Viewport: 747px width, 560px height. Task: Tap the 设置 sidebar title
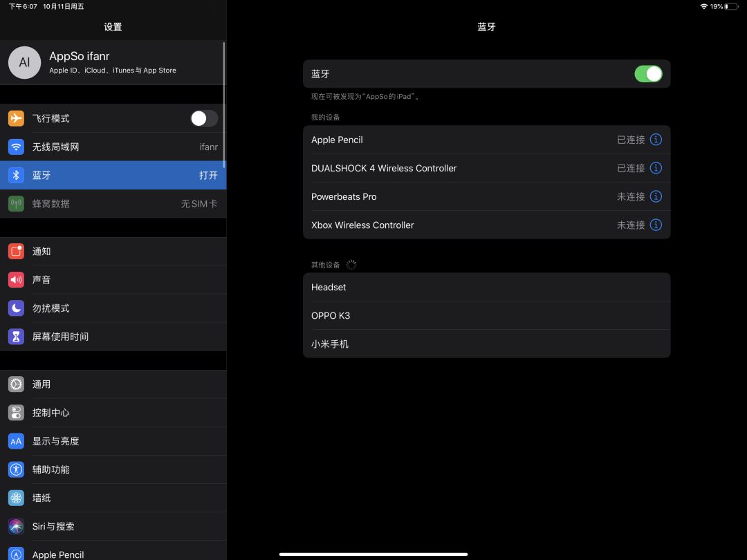pyautogui.click(x=113, y=27)
